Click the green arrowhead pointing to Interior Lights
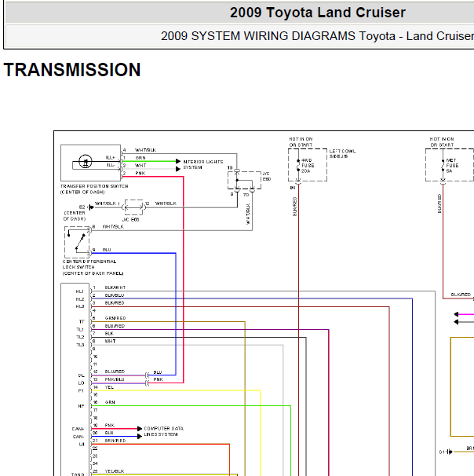474x476 pixels. 178,161
